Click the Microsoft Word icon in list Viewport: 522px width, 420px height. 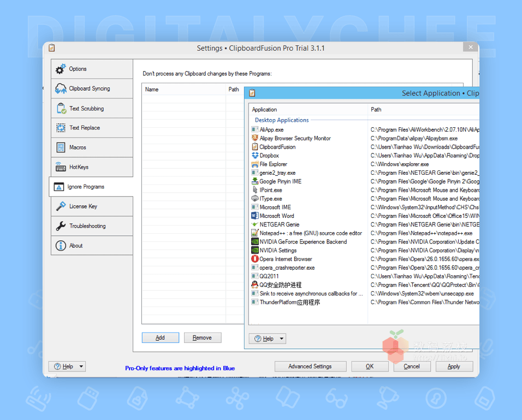tap(255, 216)
